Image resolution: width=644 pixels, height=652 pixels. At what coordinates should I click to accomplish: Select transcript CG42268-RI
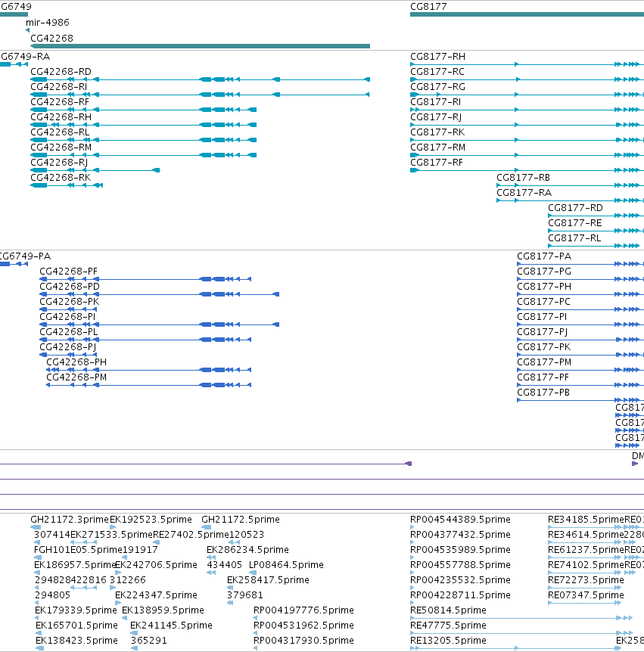click(x=59, y=87)
